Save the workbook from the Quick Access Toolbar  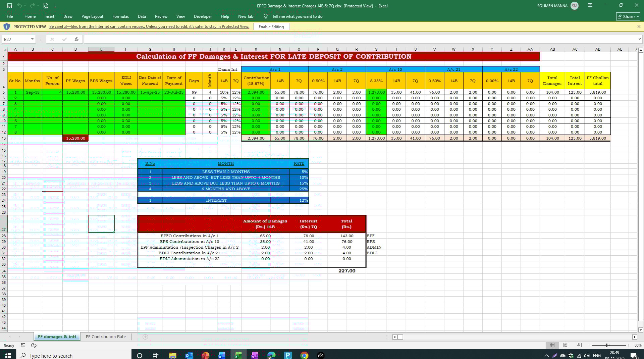[x=10, y=6]
